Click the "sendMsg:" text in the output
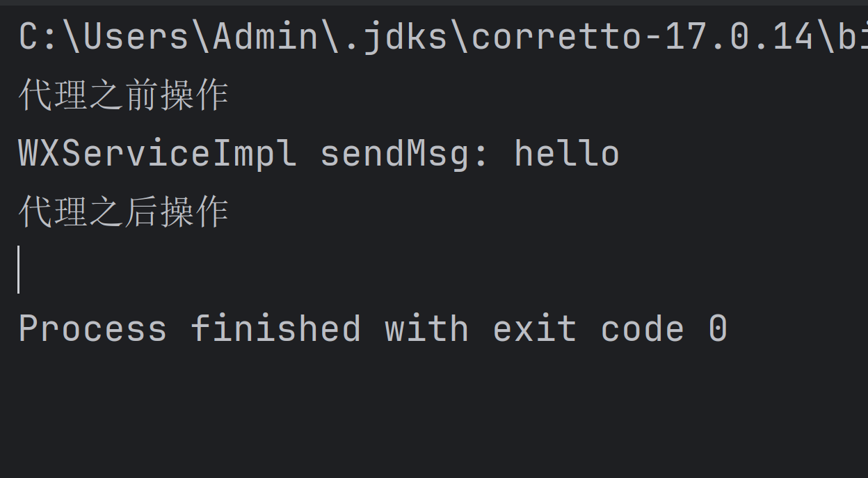The image size is (868, 478). click(x=405, y=153)
